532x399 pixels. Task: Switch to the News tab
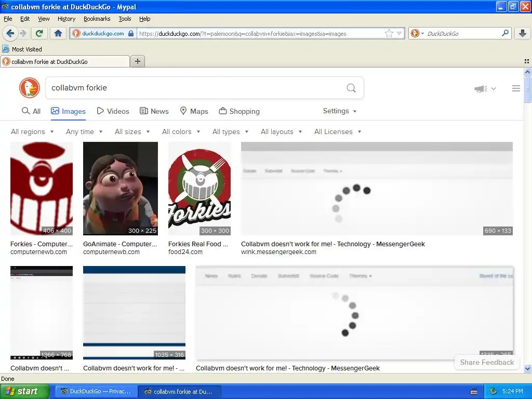point(154,111)
